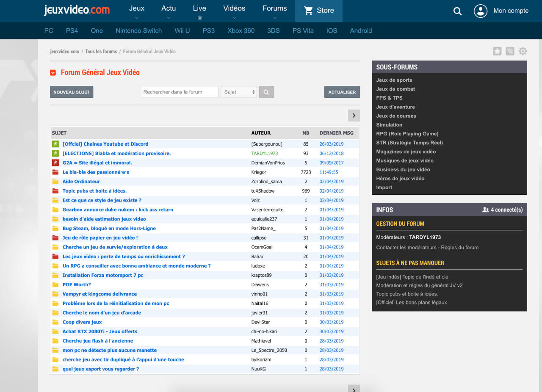The height and width of the screenshot is (392, 542).
Task: Select the Xbox 360 platform tab
Action: (241, 30)
